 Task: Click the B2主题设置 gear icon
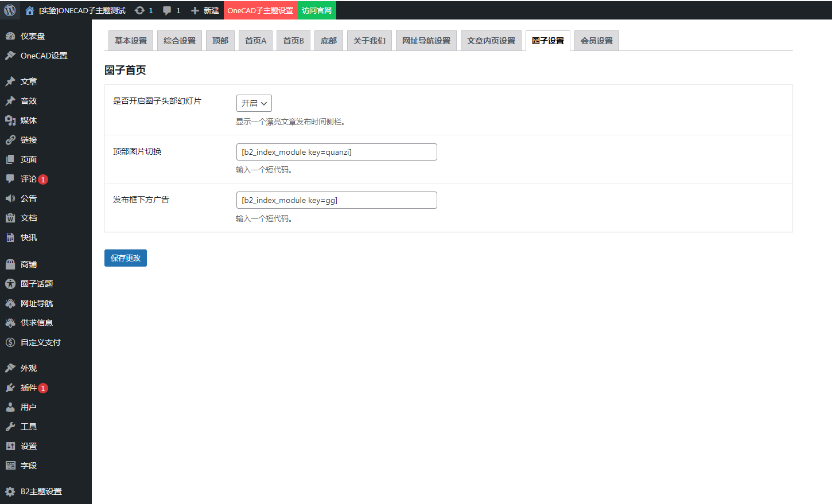point(10,491)
